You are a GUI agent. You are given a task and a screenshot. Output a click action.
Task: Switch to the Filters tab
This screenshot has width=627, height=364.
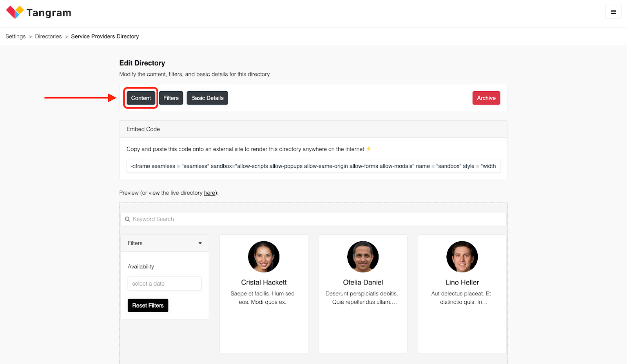coord(171,98)
